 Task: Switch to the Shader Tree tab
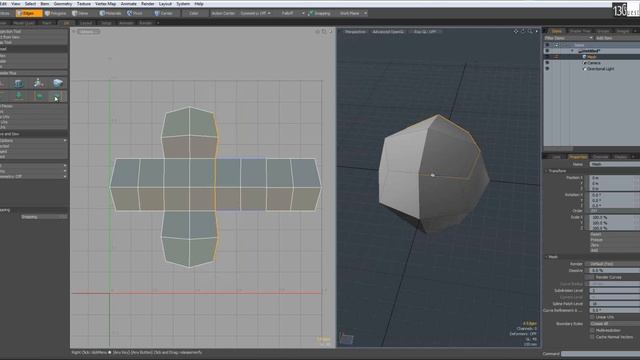(580, 31)
